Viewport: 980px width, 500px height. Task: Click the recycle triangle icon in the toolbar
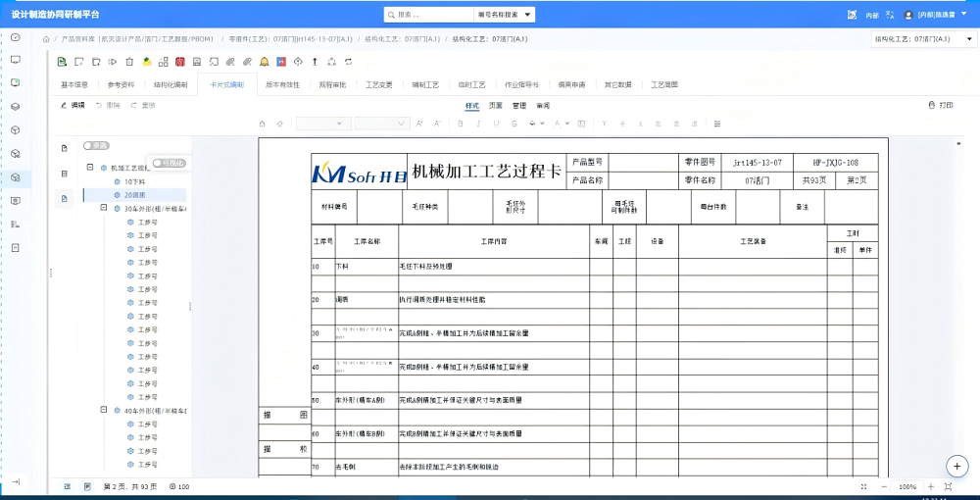tap(332, 62)
